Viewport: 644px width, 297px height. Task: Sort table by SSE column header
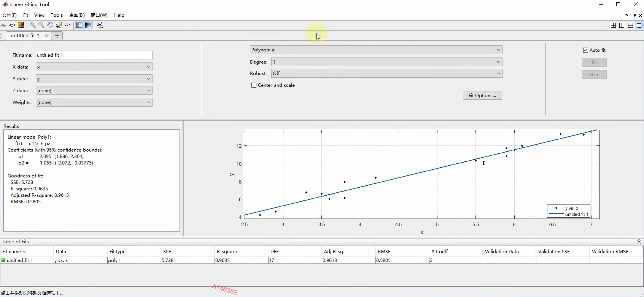[x=188, y=252]
